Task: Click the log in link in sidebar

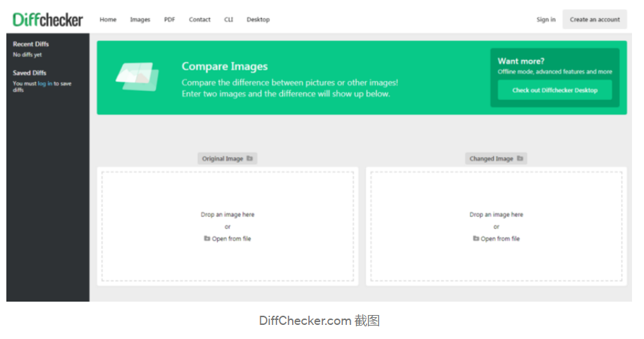Action: (44, 83)
